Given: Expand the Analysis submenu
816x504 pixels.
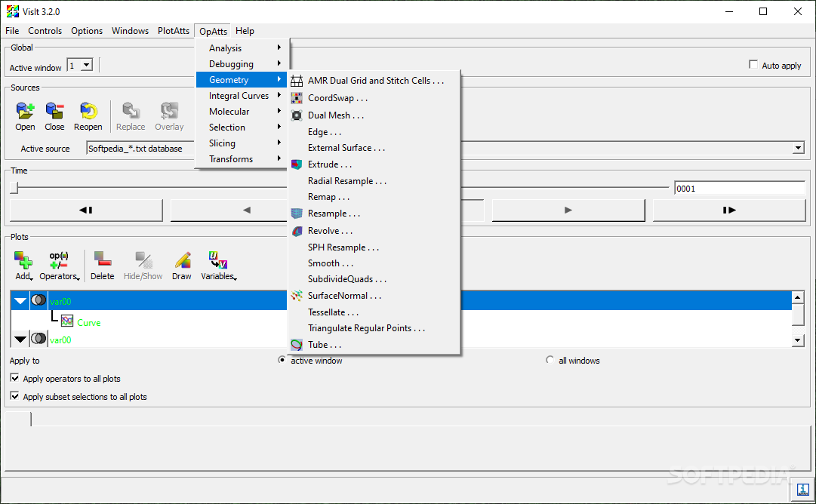Looking at the screenshot, I should coord(242,48).
